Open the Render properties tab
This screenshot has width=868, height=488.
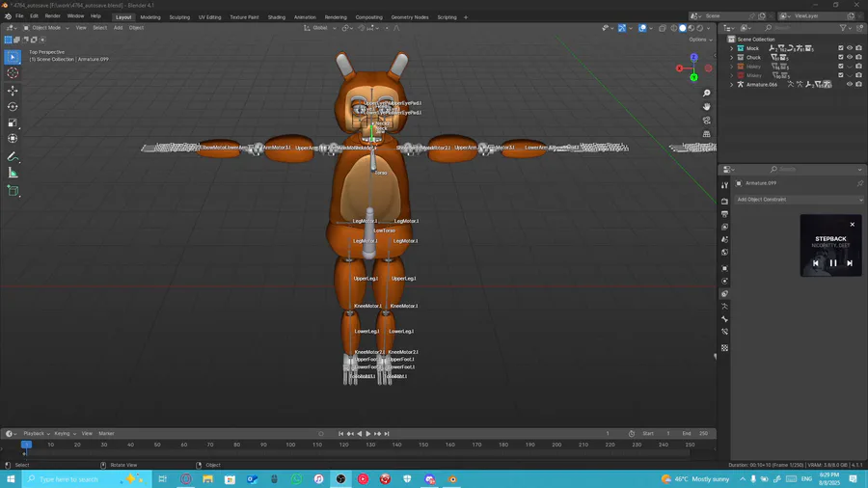pyautogui.click(x=724, y=202)
